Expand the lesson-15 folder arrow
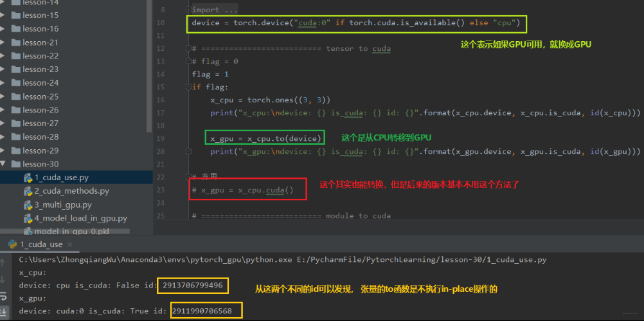 pyautogui.click(x=3, y=15)
